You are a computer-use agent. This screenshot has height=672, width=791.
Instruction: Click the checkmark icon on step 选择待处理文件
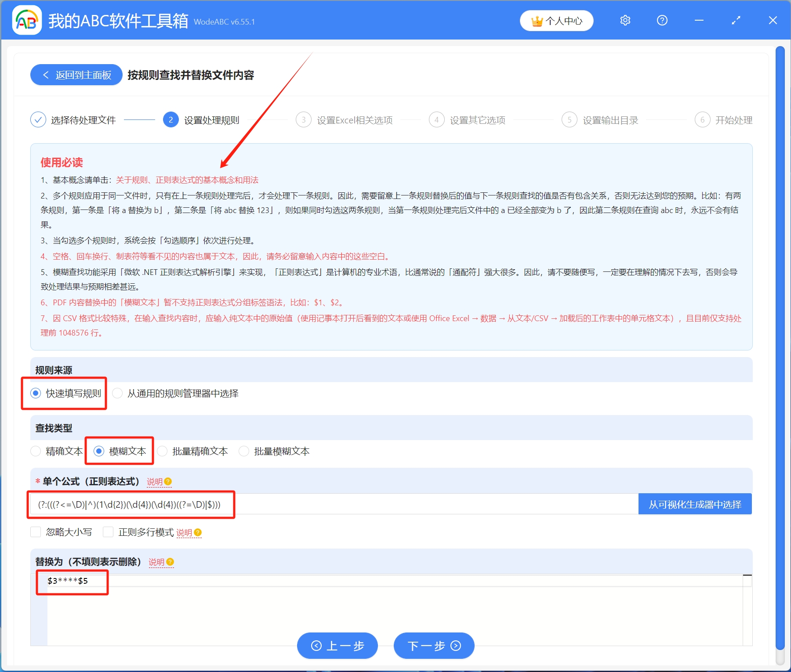[x=38, y=119]
